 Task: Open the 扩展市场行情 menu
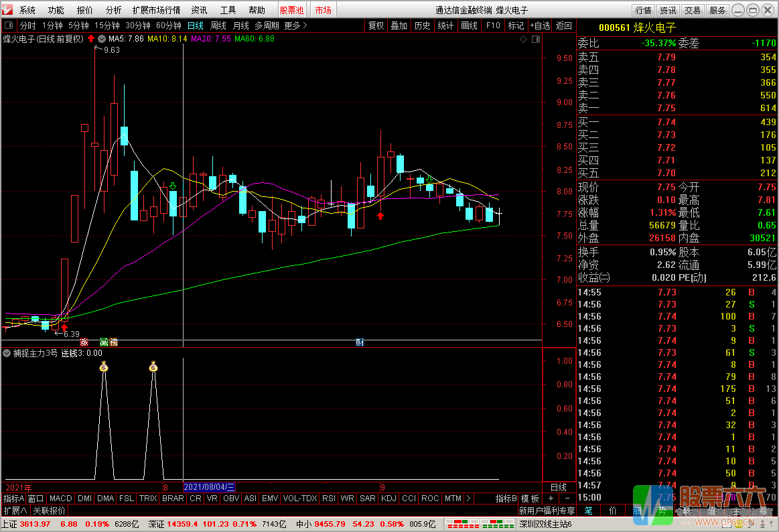[157, 10]
